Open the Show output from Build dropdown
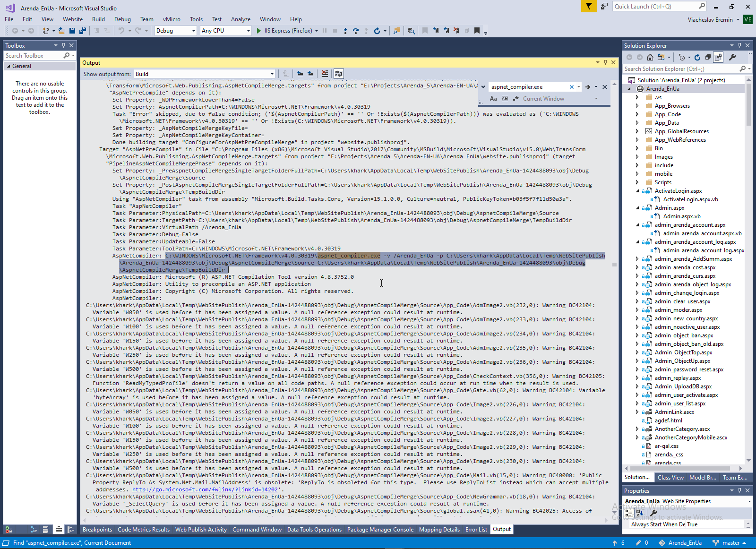Viewport: 756px width, 549px height. tap(205, 74)
